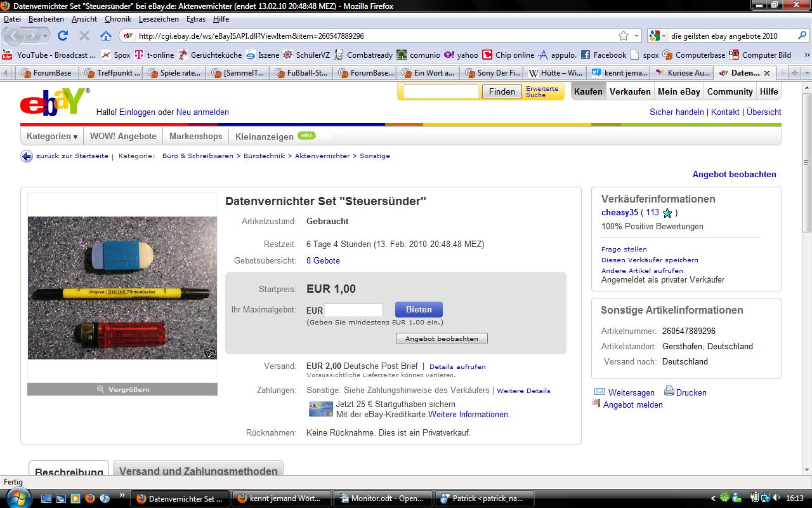Click the Maximalgebot EUR input field
812x508 pixels.
(353, 310)
